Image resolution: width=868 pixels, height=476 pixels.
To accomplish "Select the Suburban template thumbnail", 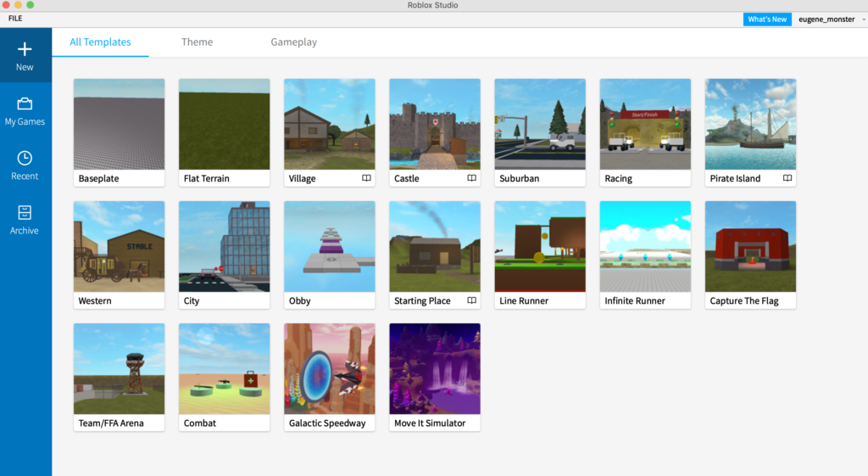I will point(540,124).
